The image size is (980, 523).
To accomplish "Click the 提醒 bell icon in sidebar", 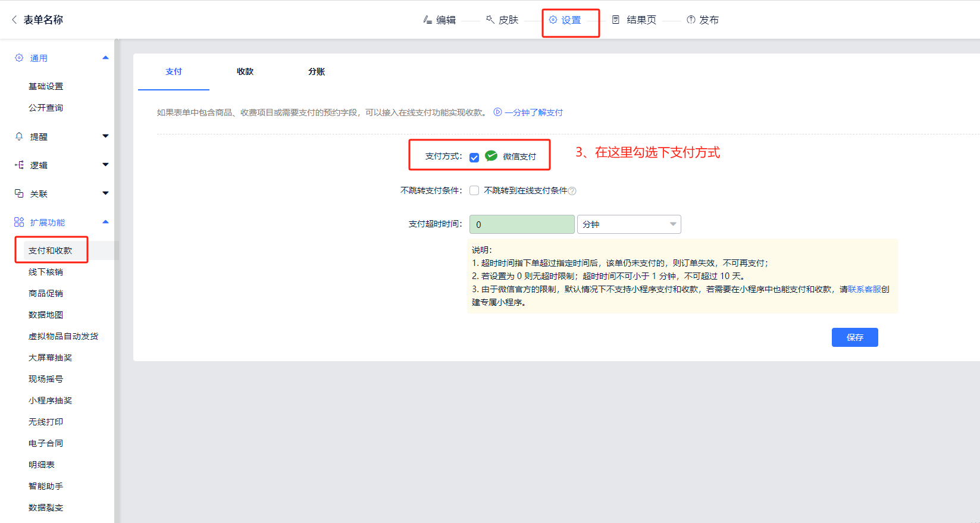I will (x=19, y=136).
